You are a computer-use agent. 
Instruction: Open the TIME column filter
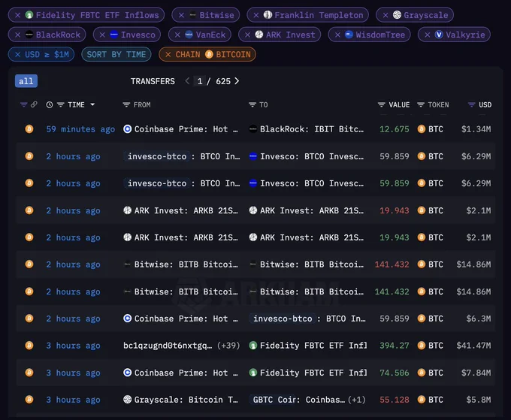(x=61, y=105)
